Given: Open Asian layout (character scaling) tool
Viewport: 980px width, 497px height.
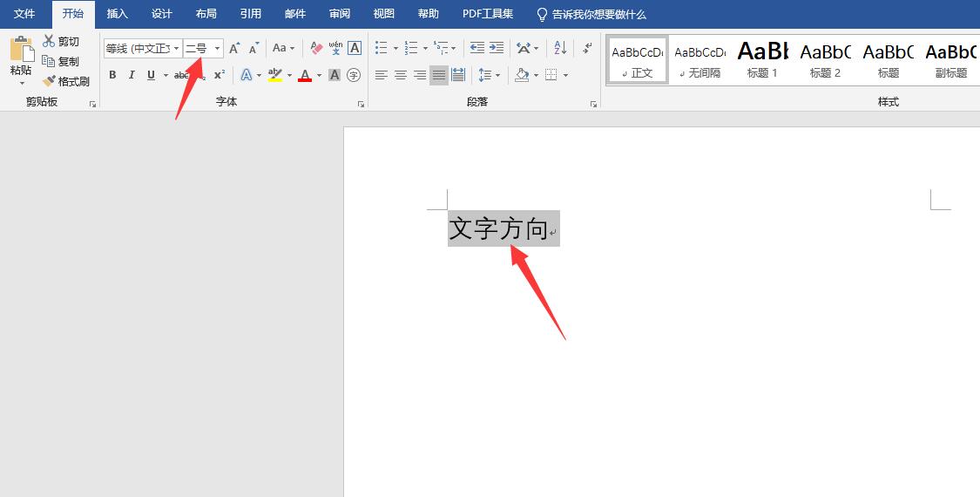Looking at the screenshot, I should pos(524,48).
